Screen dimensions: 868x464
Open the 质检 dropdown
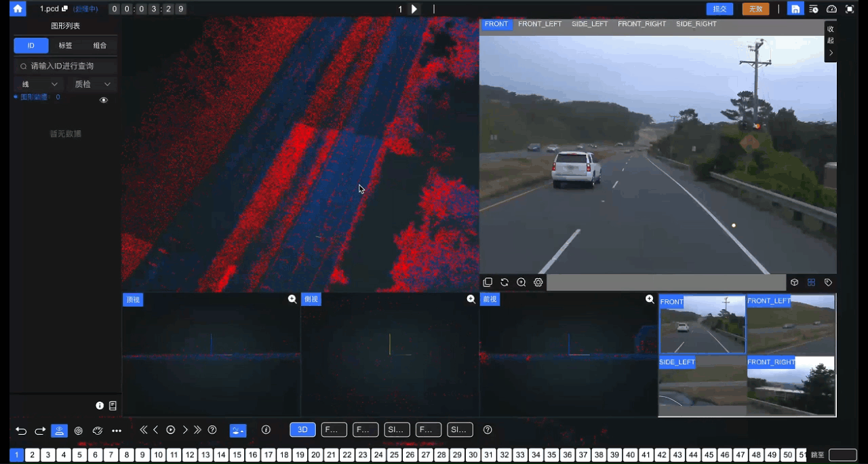point(92,84)
